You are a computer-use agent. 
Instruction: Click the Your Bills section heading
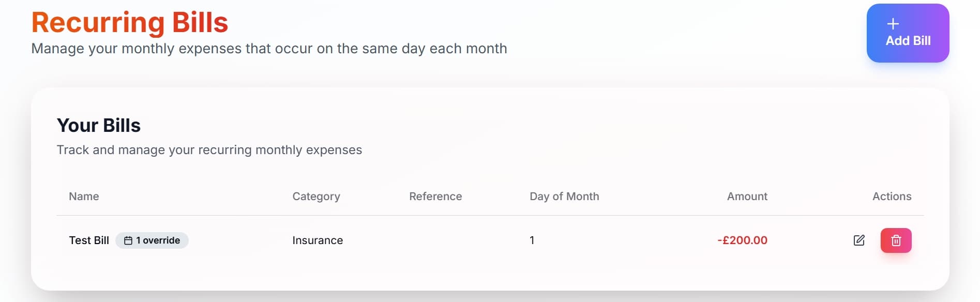99,126
